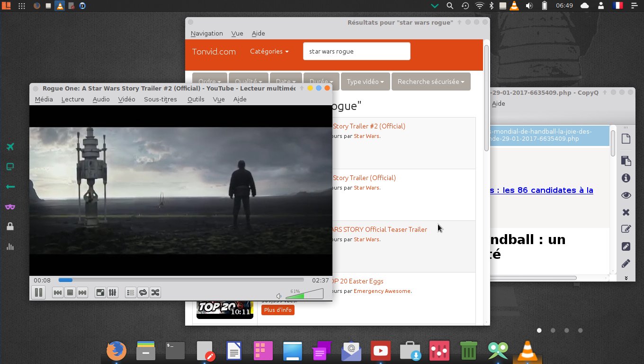This screenshot has width=644, height=364.
Task: Click the Tonvid.com logo link
Action: [214, 52]
